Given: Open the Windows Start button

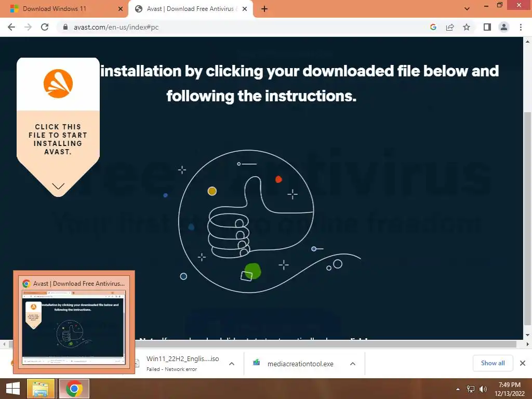Looking at the screenshot, I should [13, 389].
